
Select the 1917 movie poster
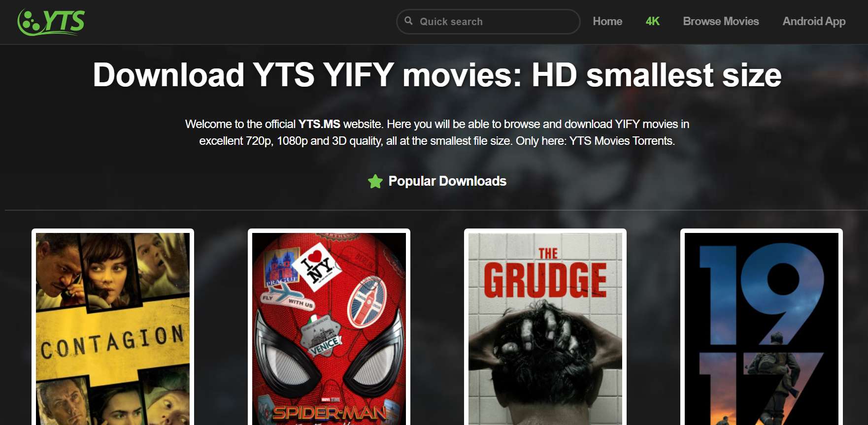click(762, 328)
